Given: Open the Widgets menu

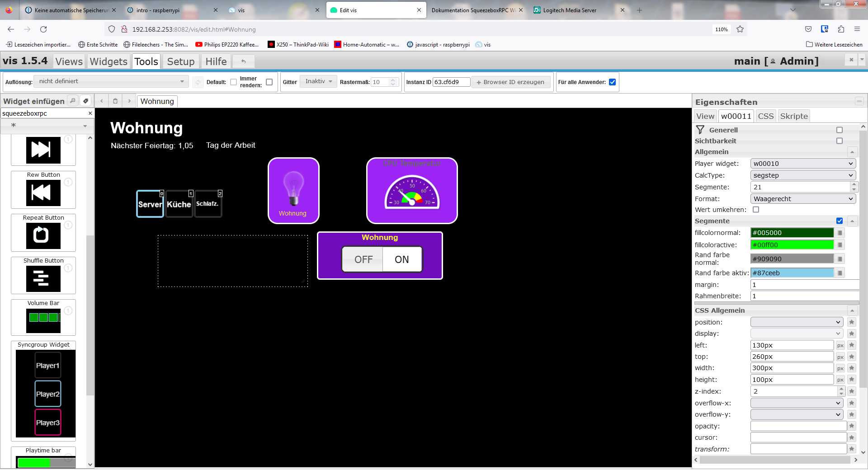Looking at the screenshot, I should click(x=108, y=61).
